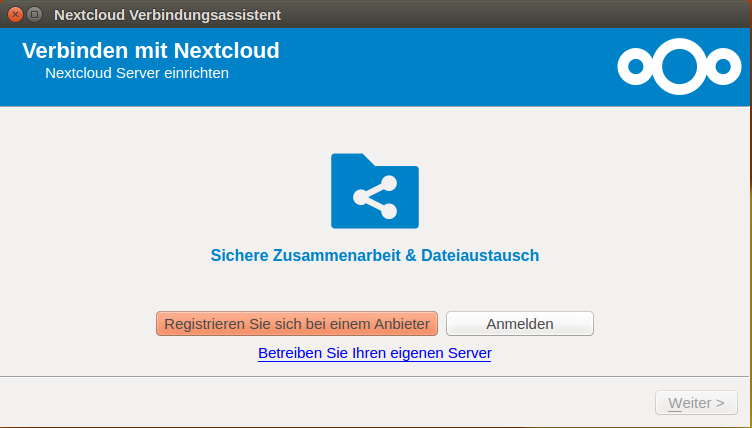Click the 'Nextcloud Server einrichten' subtitle
Image resolution: width=752 pixels, height=428 pixels.
click(137, 73)
